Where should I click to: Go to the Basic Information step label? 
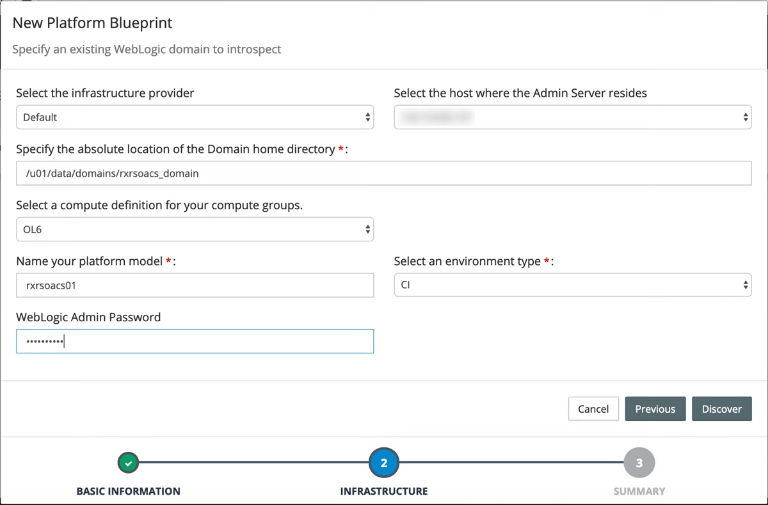click(128, 491)
